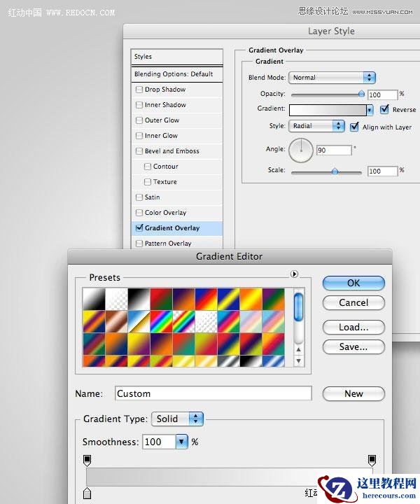Click the Angle dial control
The height and width of the screenshot is (504, 420).
301,150
